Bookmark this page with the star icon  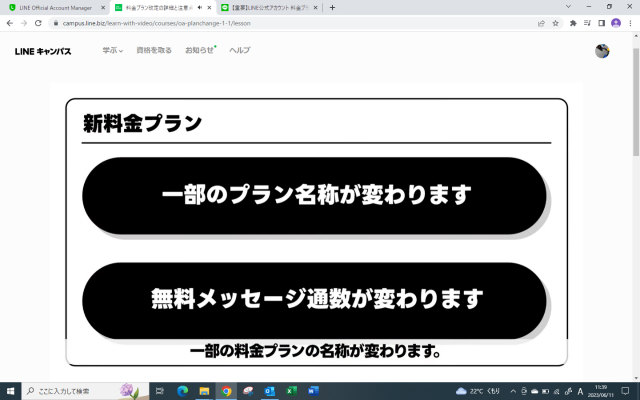[x=556, y=23]
